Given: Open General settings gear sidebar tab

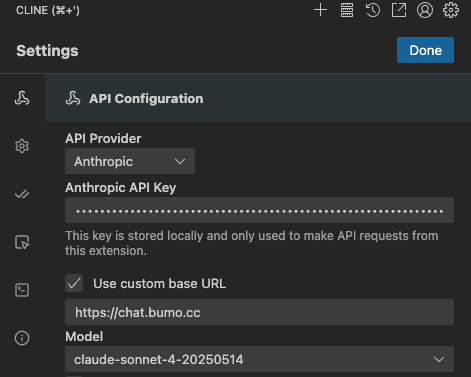Looking at the screenshot, I should point(22,146).
